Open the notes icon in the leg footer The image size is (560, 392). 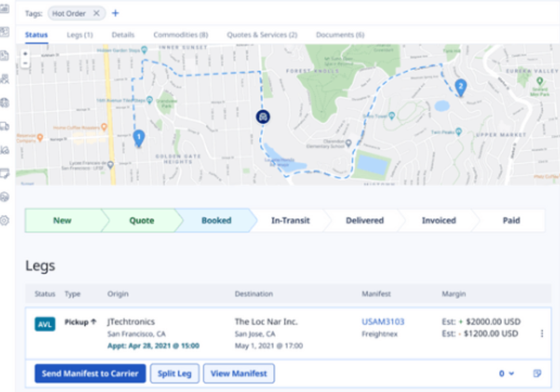coord(538,374)
